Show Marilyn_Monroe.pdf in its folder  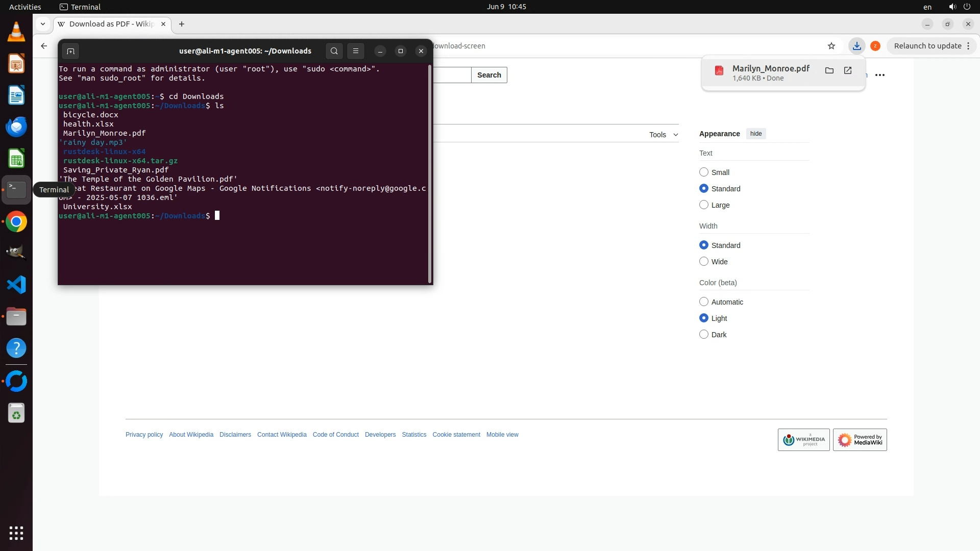(829, 70)
